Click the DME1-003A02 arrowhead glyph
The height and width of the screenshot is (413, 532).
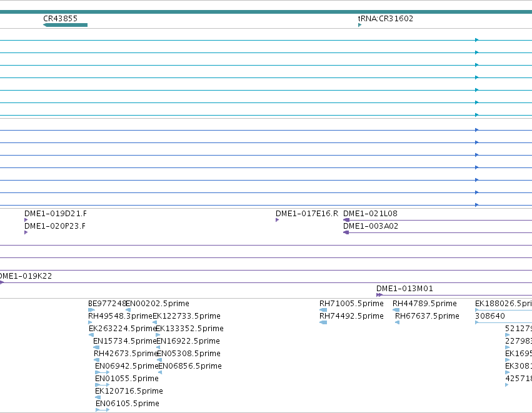pos(346,232)
